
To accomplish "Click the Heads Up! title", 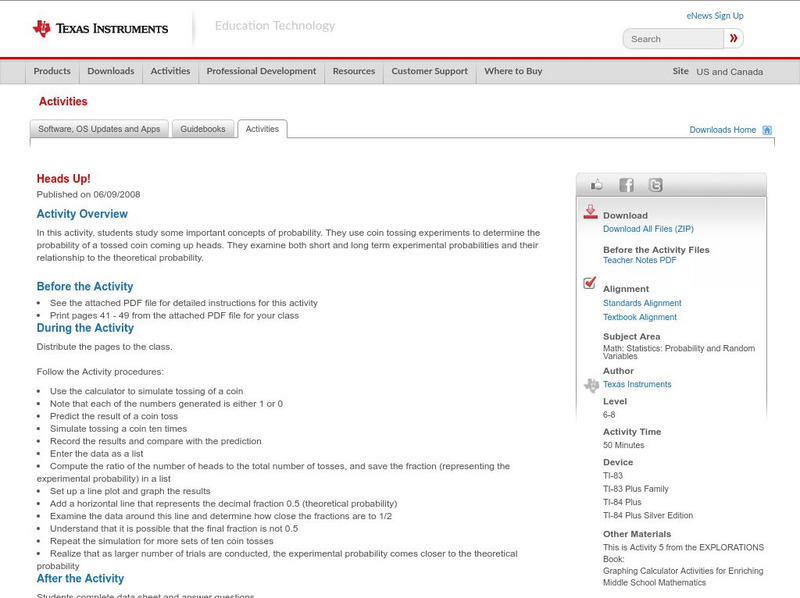I will (63, 179).
